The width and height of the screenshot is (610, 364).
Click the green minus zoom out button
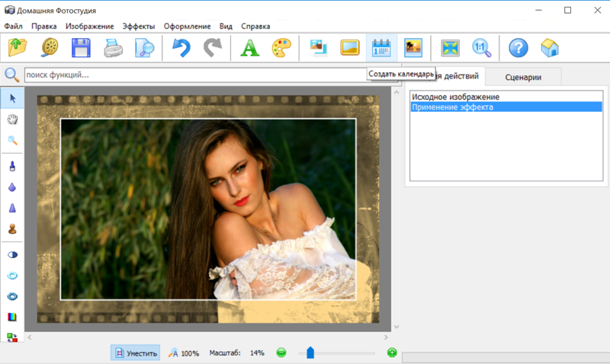point(281,353)
